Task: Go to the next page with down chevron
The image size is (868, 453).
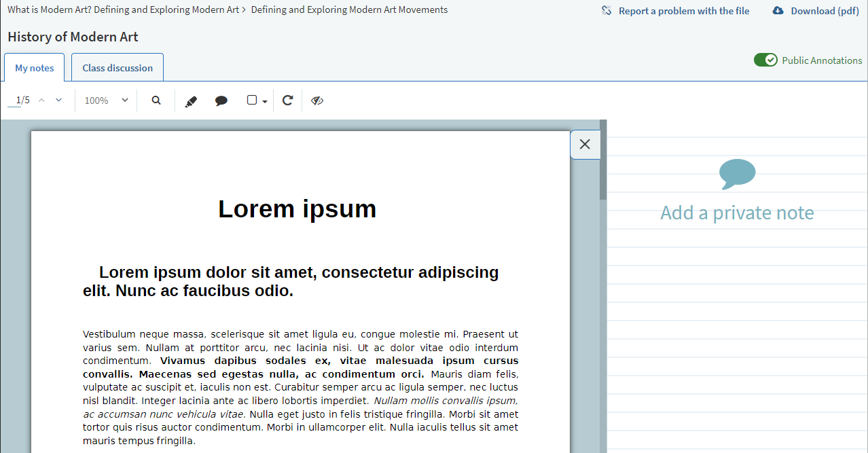Action: [58, 101]
